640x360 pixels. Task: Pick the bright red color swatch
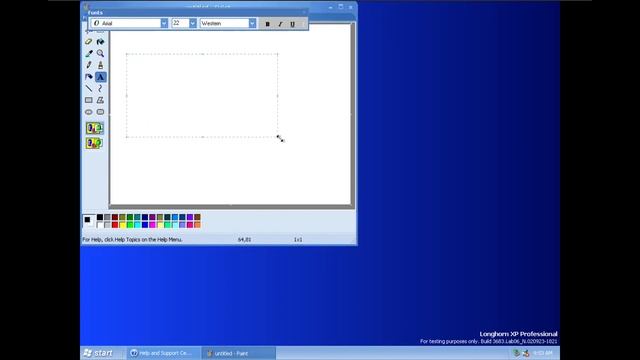(115, 224)
